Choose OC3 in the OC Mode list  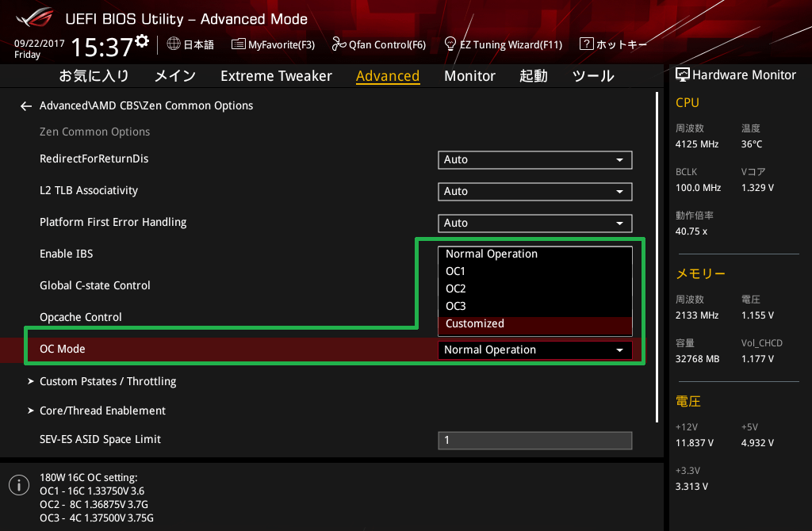pyautogui.click(x=535, y=306)
